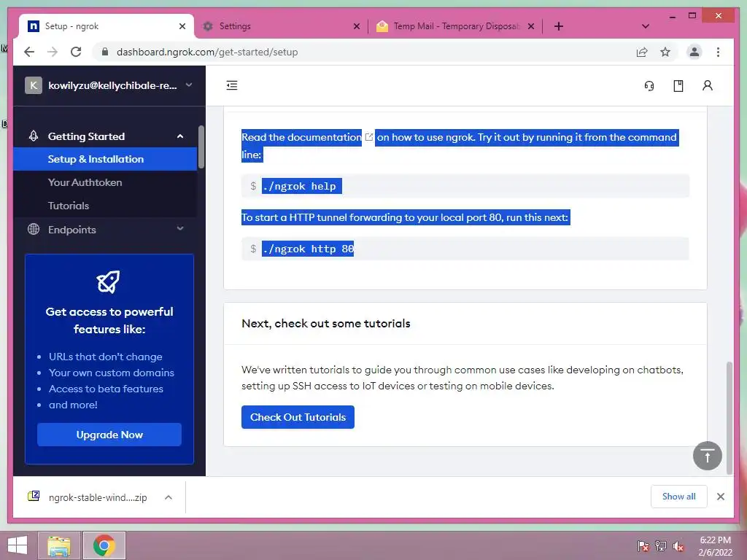Click the sidebar vertical scrollbar thumb
Image resolution: width=747 pixels, height=560 pixels.
pyautogui.click(x=201, y=147)
